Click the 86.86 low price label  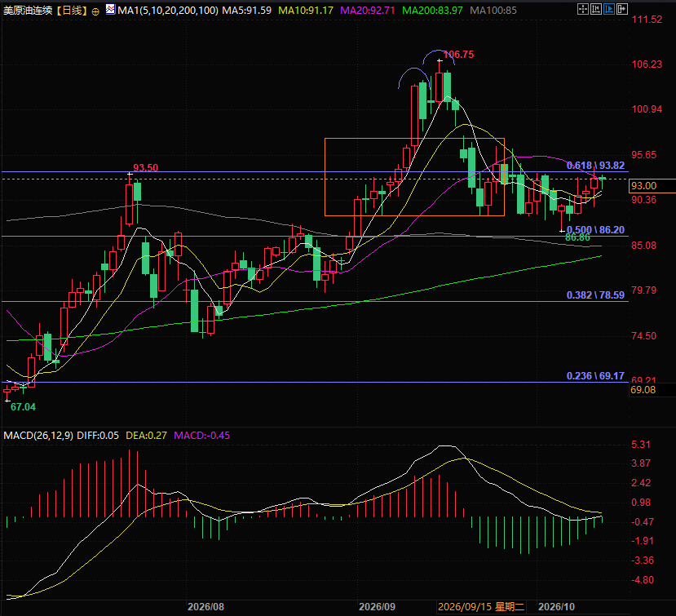(x=577, y=237)
